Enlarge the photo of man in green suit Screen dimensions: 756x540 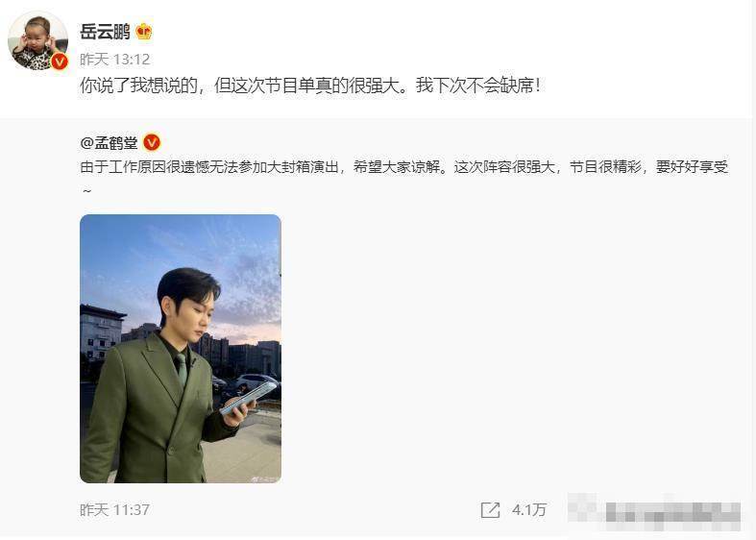point(181,349)
